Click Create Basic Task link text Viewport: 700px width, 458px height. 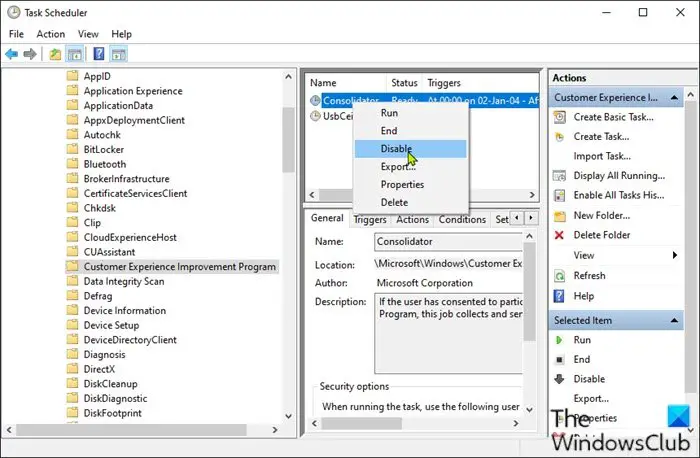tap(613, 117)
